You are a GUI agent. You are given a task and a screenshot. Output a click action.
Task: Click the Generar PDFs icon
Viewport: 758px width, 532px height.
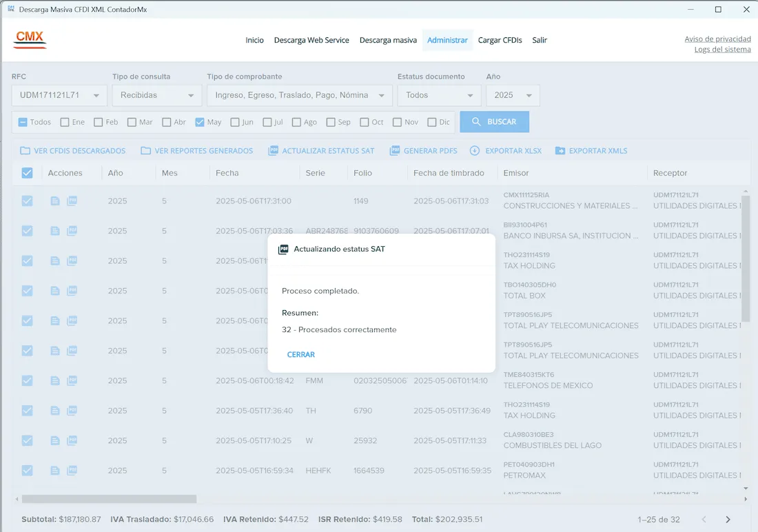coord(394,151)
